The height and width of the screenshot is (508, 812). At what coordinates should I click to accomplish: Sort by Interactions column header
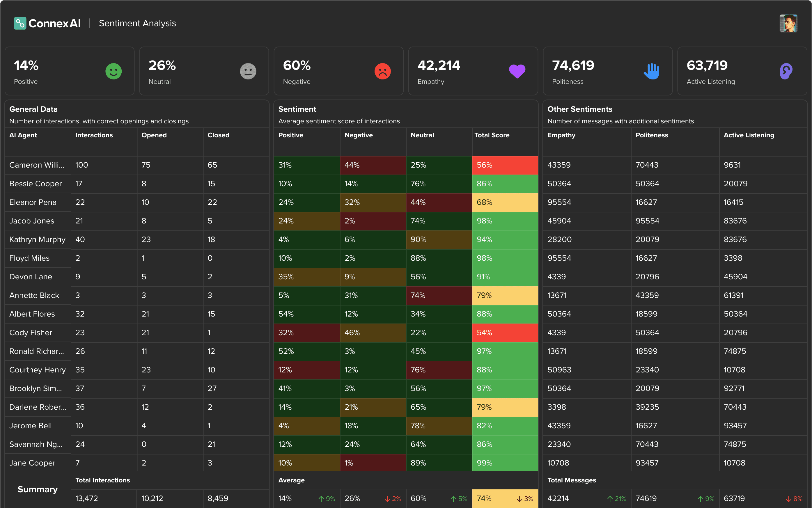tap(94, 135)
